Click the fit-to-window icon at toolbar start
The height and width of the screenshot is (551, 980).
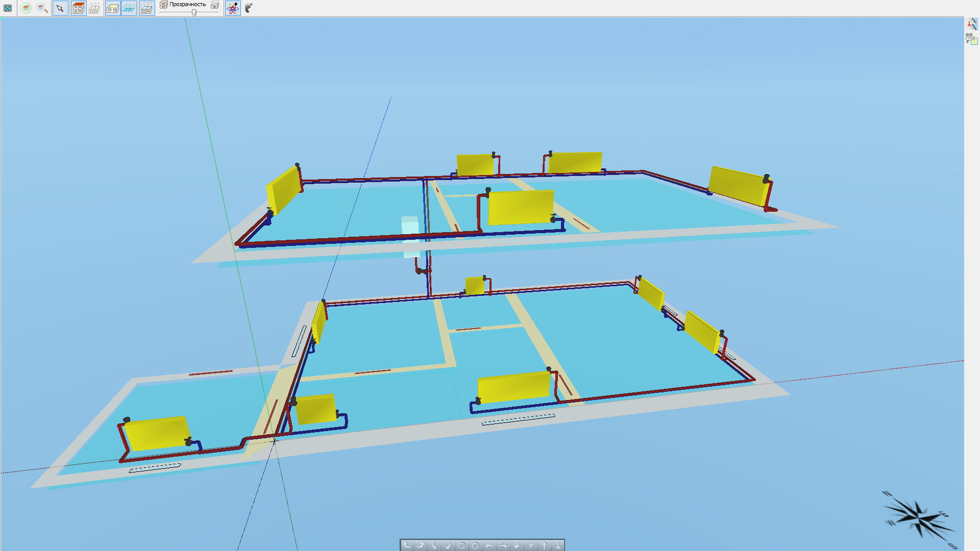point(8,8)
